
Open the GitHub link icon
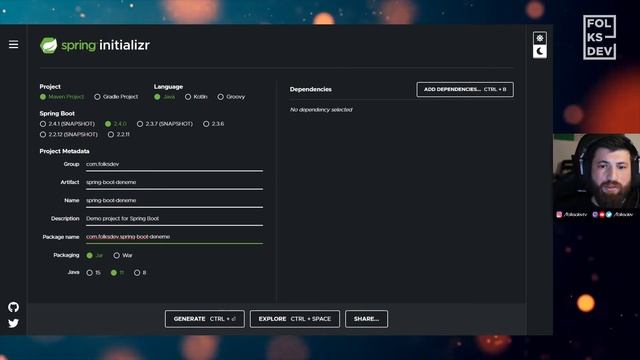(x=13, y=307)
